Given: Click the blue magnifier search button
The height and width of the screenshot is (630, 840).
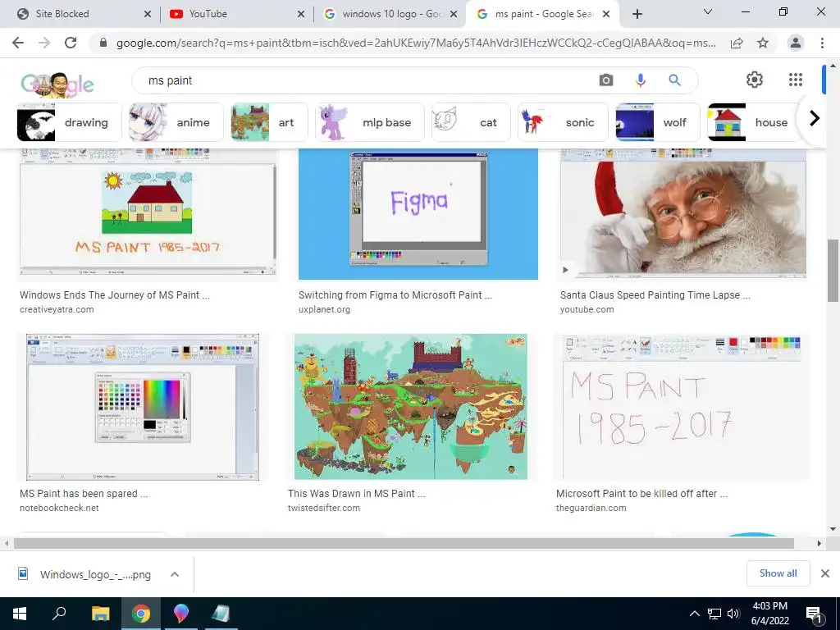Looking at the screenshot, I should point(674,80).
